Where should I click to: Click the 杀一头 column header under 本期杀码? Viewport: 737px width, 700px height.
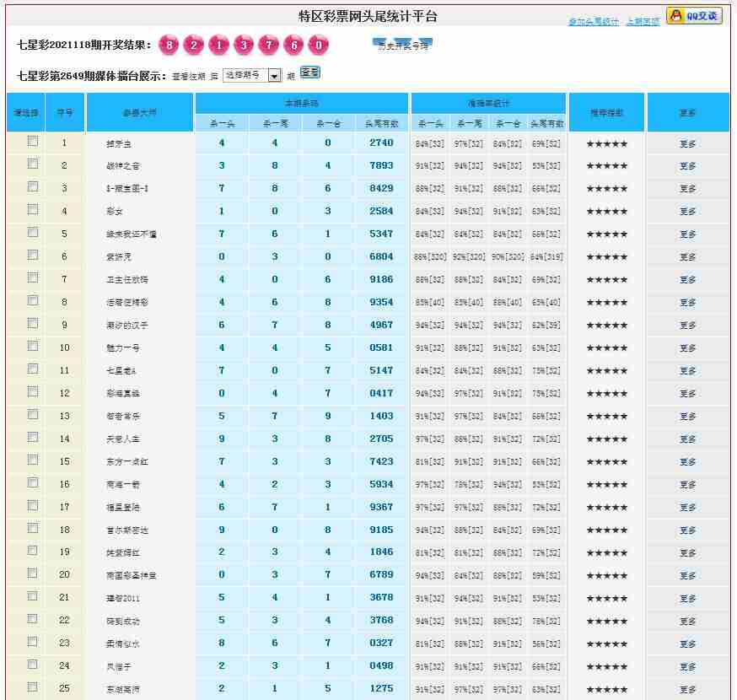click(222, 124)
